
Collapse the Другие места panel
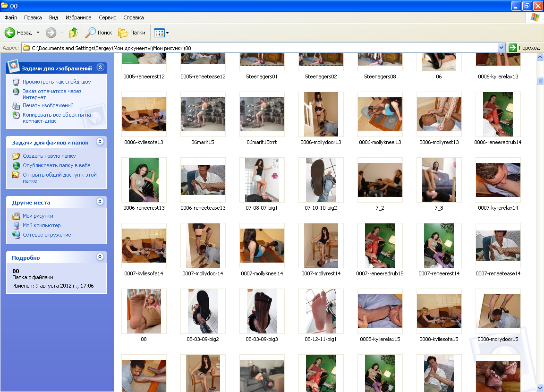click(100, 202)
